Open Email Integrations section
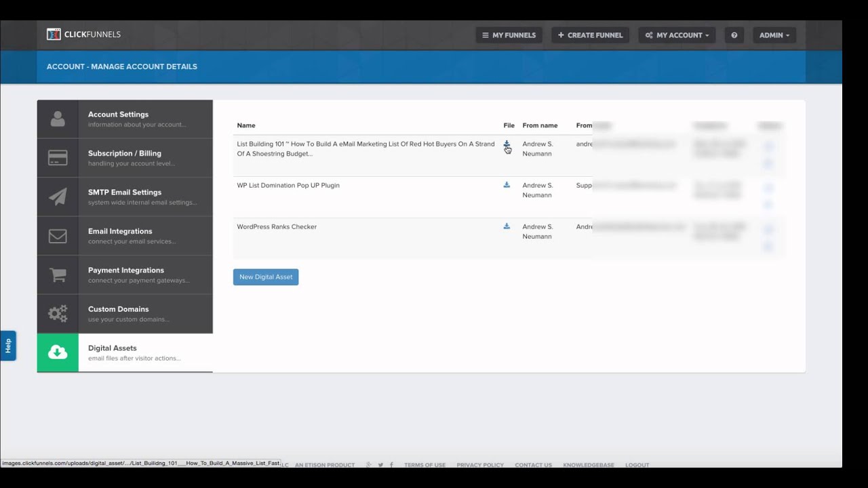 [125, 236]
